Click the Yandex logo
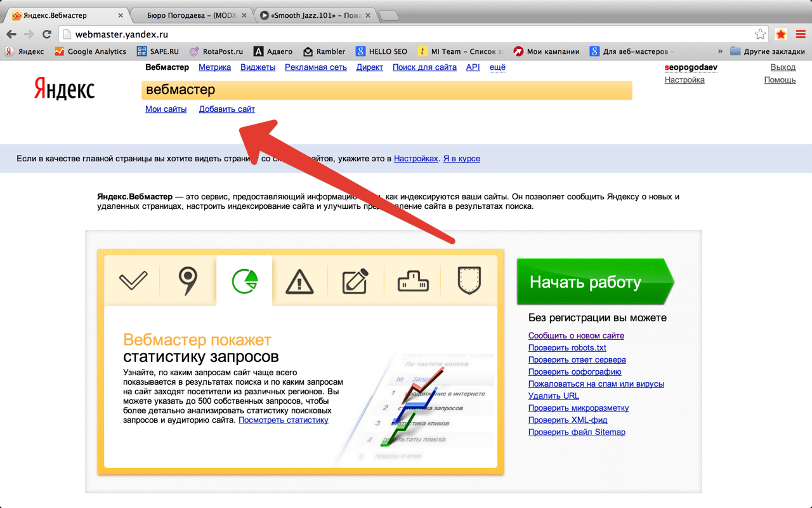The width and height of the screenshot is (812, 508). pyautogui.click(x=64, y=89)
